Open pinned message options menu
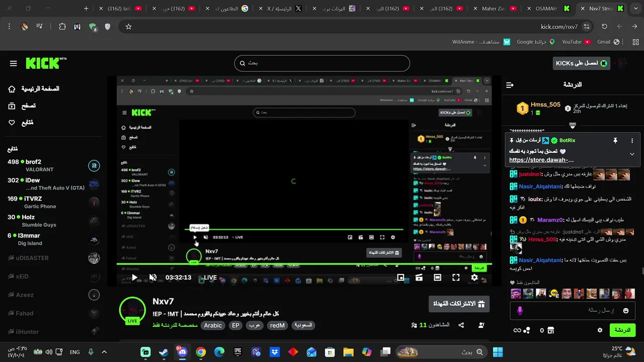The height and width of the screenshot is (362, 644). click(x=632, y=141)
